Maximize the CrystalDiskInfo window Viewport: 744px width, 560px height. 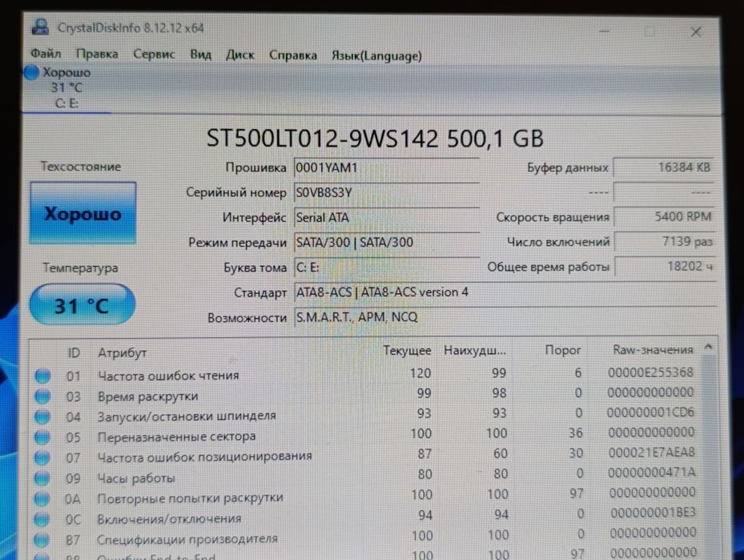pyautogui.click(x=649, y=32)
